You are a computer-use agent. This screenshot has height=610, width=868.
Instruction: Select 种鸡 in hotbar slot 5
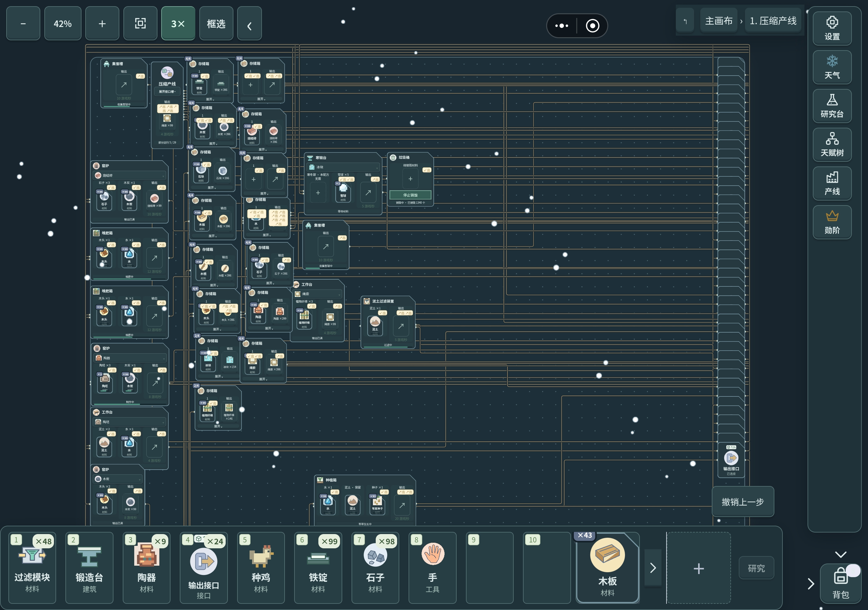tap(261, 567)
